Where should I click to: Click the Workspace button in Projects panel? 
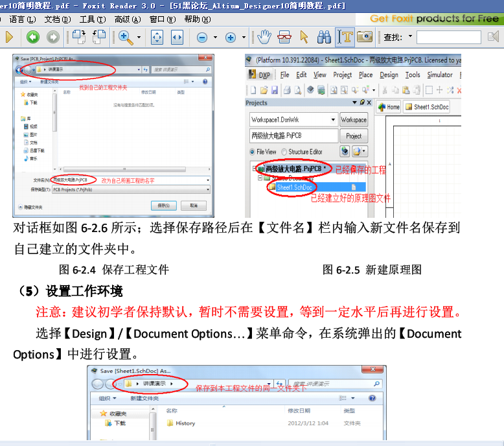pos(354,120)
